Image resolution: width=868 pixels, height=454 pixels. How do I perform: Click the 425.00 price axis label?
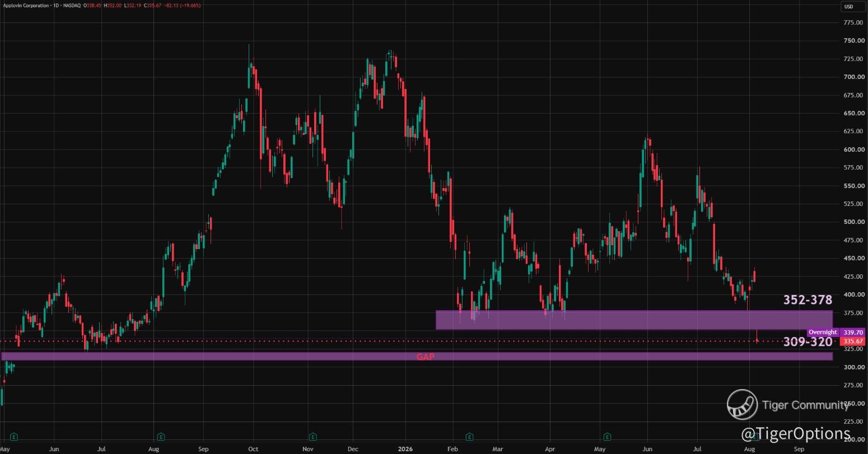click(852, 277)
